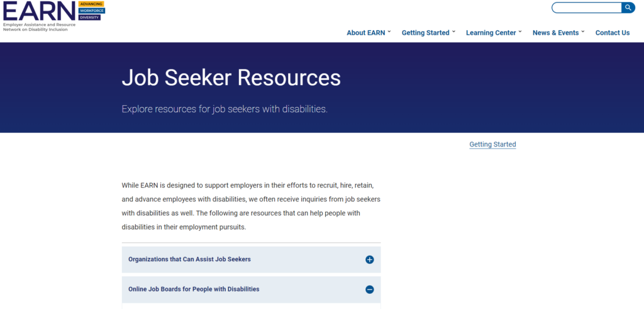
Task: Expand Organizations section with plus icon
Action: point(370,260)
